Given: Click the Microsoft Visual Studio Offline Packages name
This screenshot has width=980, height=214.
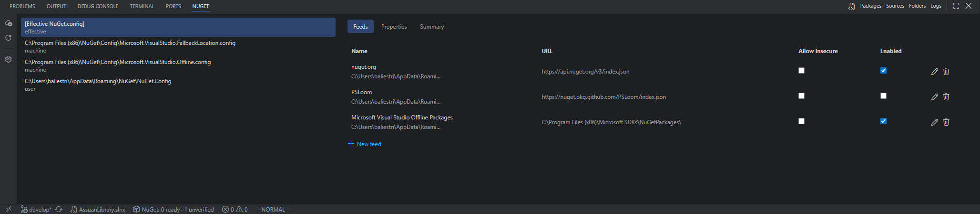Looking at the screenshot, I should pos(402,118).
